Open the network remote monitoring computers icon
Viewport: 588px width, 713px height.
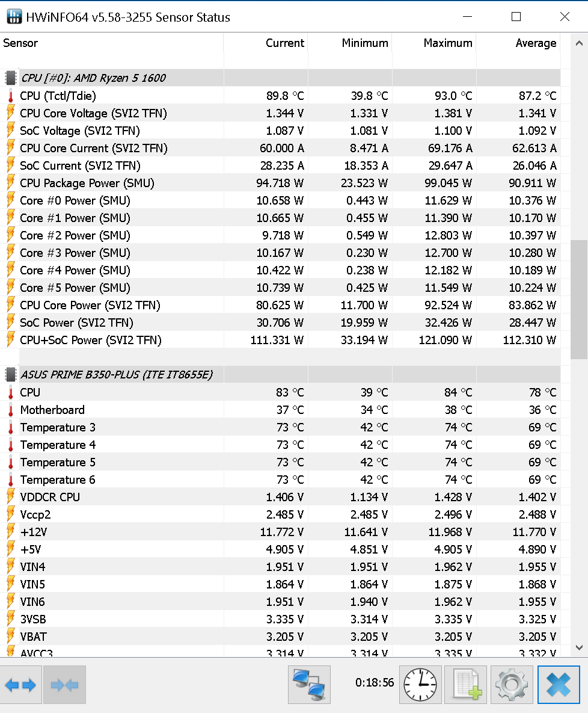pyautogui.click(x=309, y=684)
